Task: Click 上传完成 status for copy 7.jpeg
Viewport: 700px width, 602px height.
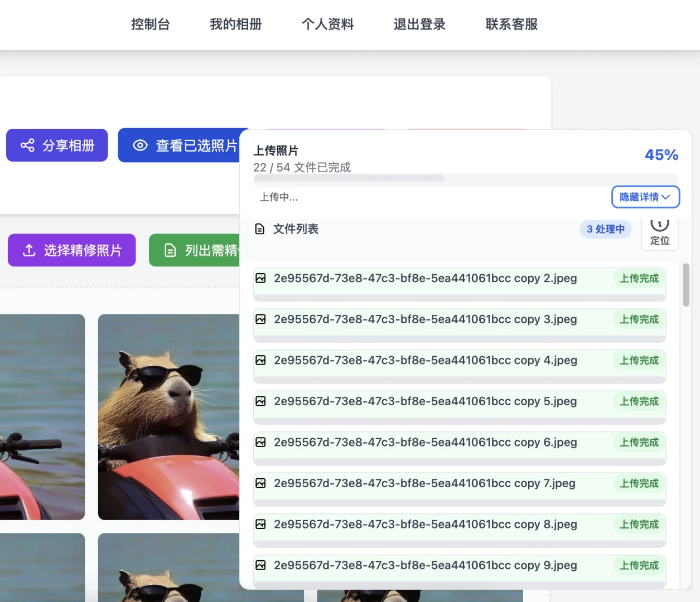Action: pyautogui.click(x=639, y=483)
